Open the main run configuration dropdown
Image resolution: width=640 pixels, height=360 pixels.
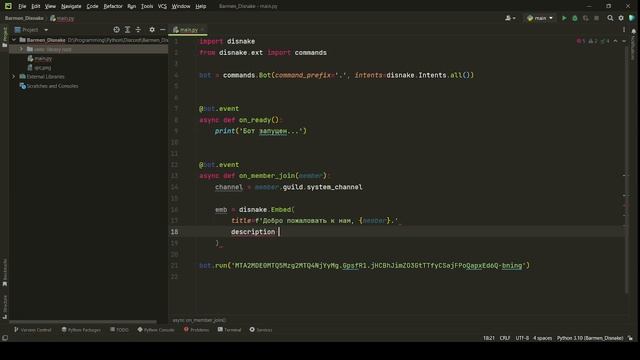pos(540,18)
